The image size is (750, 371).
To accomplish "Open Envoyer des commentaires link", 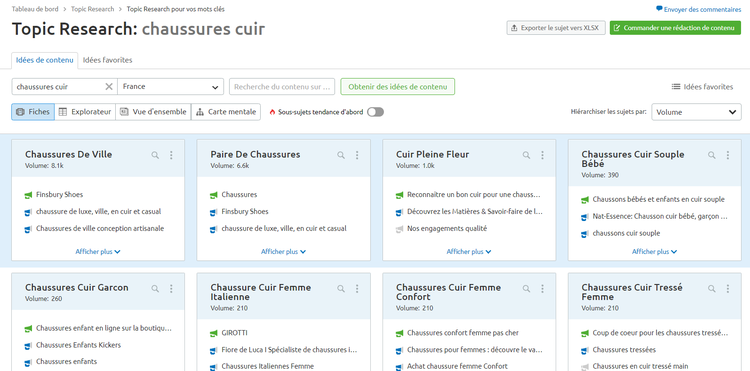I will [702, 9].
